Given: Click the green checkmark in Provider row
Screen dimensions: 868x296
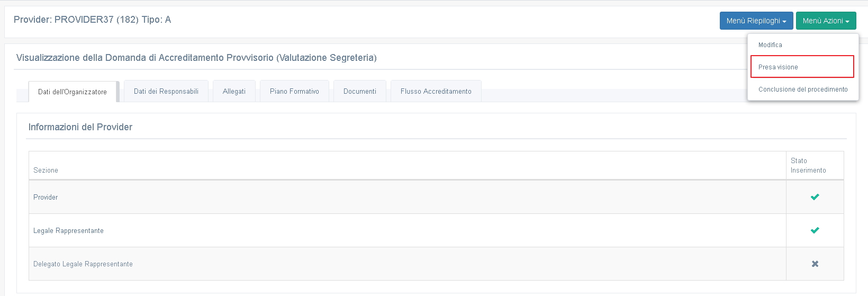Looking at the screenshot, I should click(x=815, y=197).
